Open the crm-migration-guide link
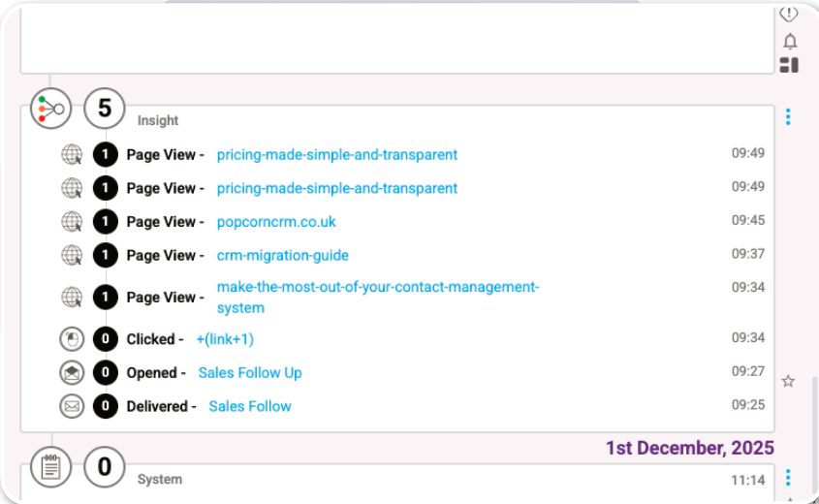The image size is (819, 504). pos(283,256)
